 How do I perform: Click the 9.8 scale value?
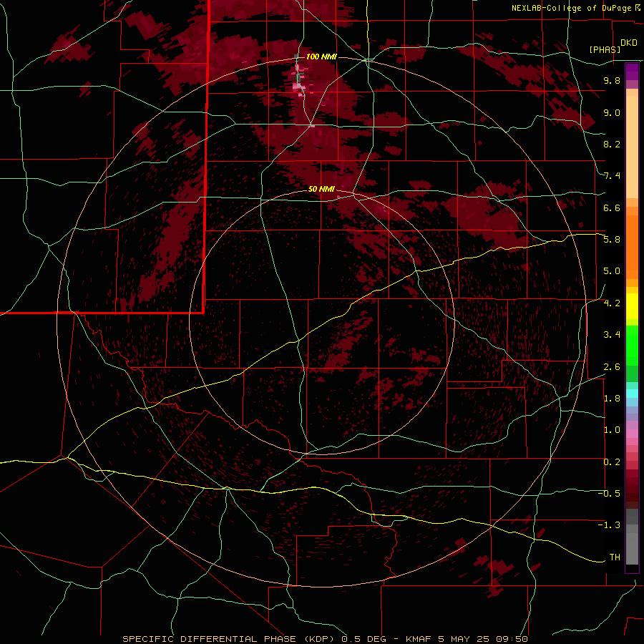(612, 80)
